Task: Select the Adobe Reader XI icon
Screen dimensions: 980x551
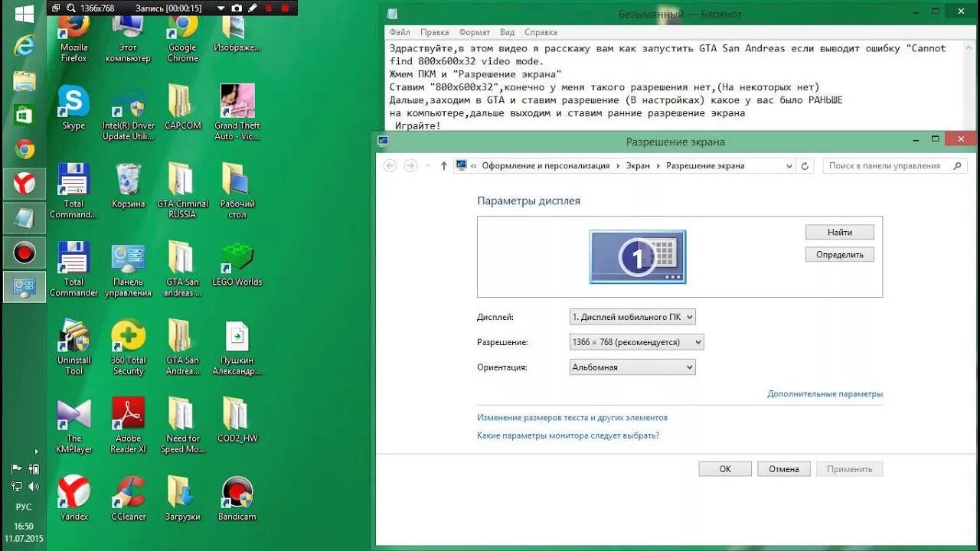Action: 128,426
